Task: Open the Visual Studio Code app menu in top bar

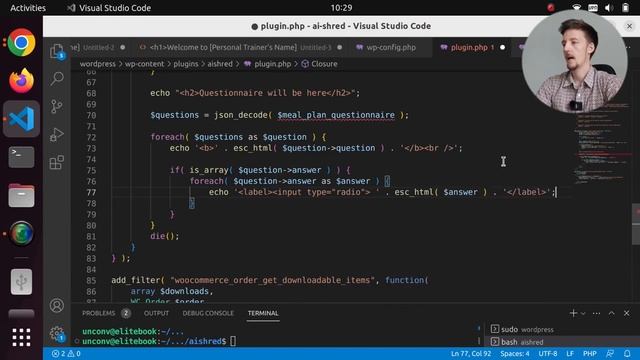Action: pyautogui.click(x=109, y=8)
